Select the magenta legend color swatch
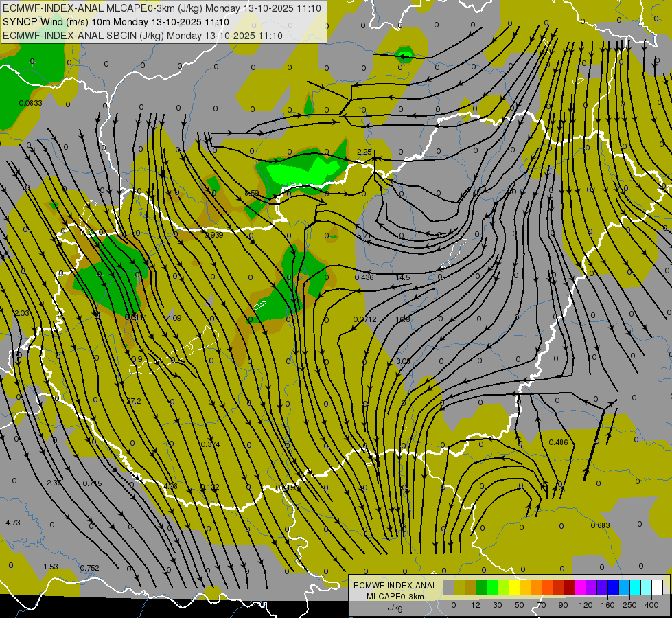 click(580, 587)
